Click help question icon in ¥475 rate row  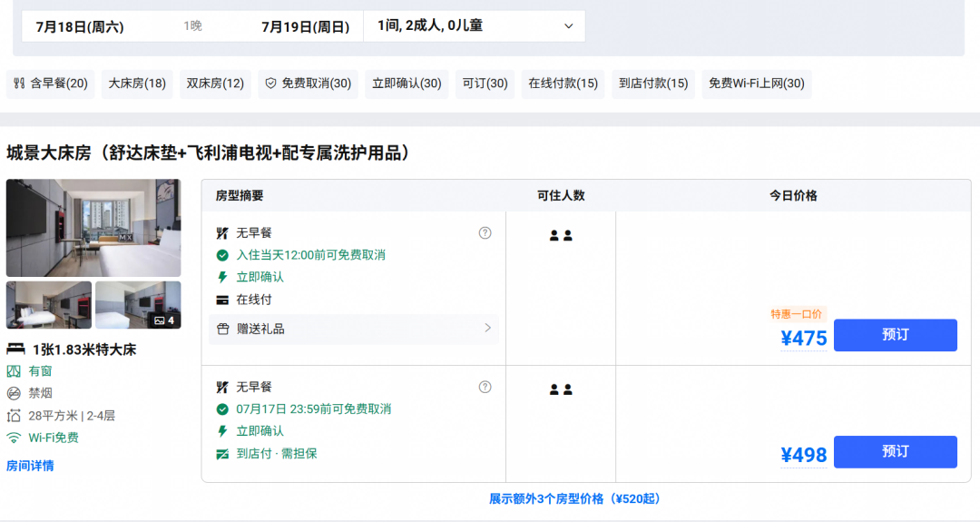point(485,233)
